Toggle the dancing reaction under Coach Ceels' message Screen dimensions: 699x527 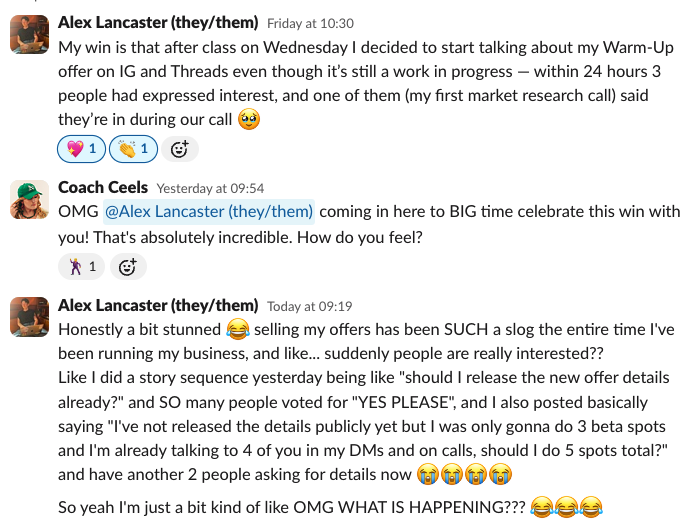pyautogui.click(x=82, y=266)
